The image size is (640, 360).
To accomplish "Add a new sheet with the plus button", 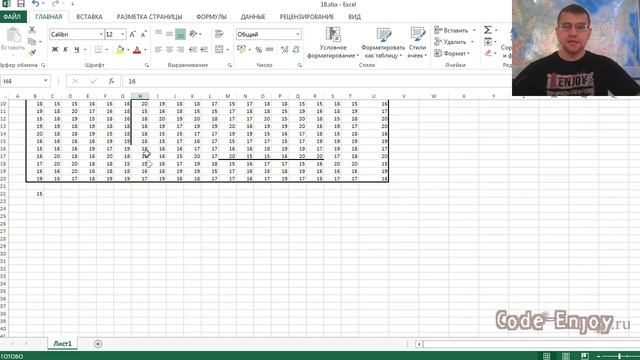I will point(98,344).
